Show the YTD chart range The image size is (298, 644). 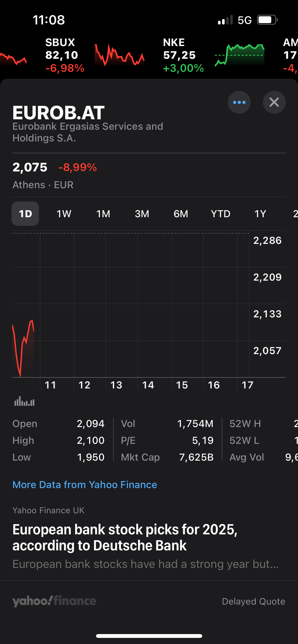pos(221,214)
